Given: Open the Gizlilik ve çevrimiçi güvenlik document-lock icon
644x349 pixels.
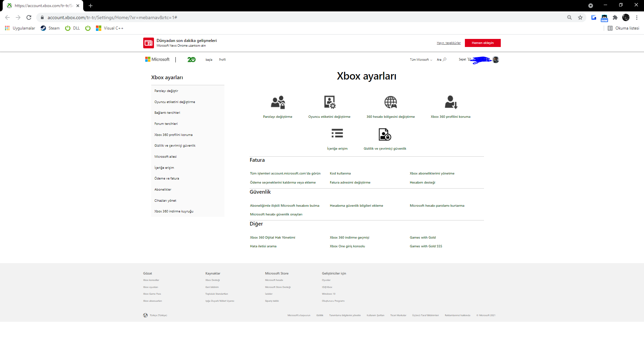Looking at the screenshot, I should 385,134.
